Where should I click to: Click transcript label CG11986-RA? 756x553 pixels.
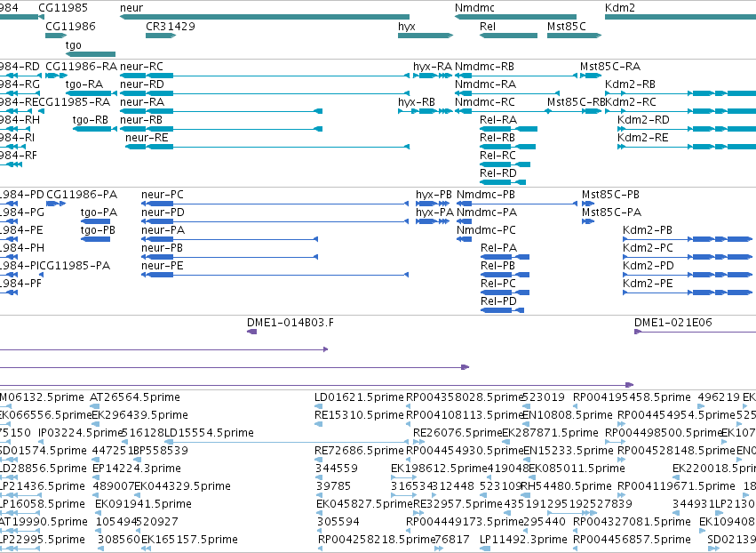(81, 67)
